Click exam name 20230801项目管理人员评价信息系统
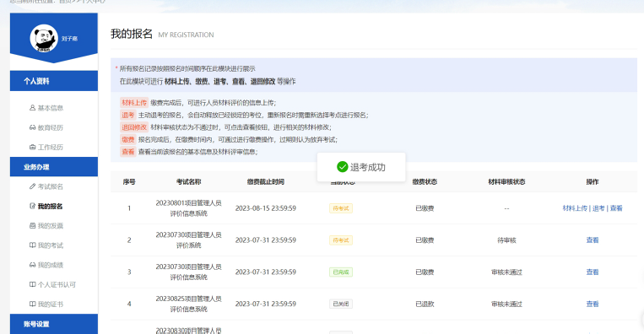The width and height of the screenshot is (644, 334). click(188, 208)
